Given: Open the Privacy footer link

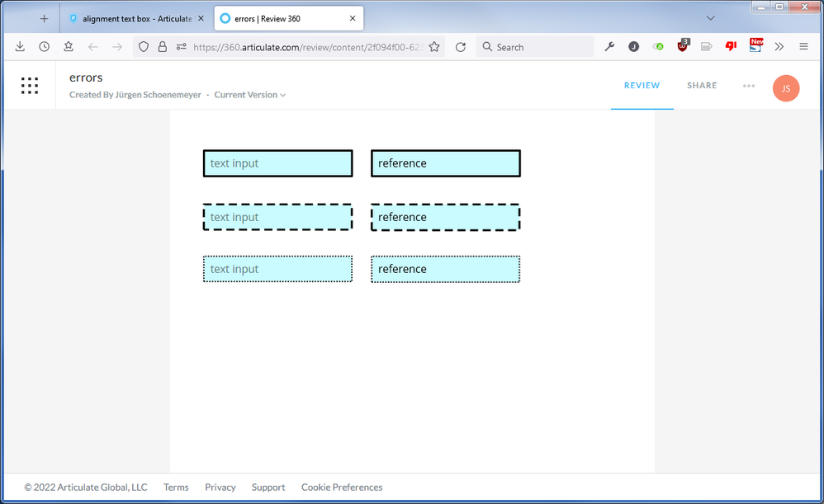Looking at the screenshot, I should tap(220, 488).
